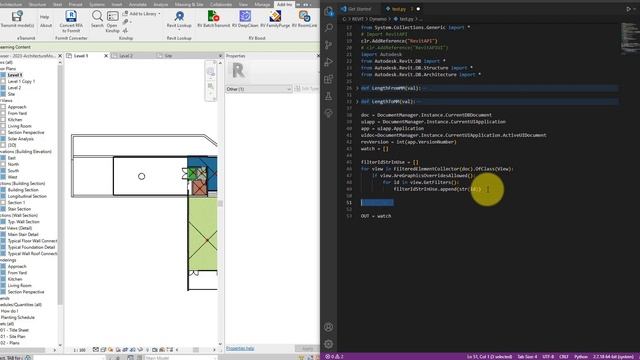The image size is (640, 360).
Task: Select test.py editor tab
Action: pyautogui.click(x=399, y=9)
